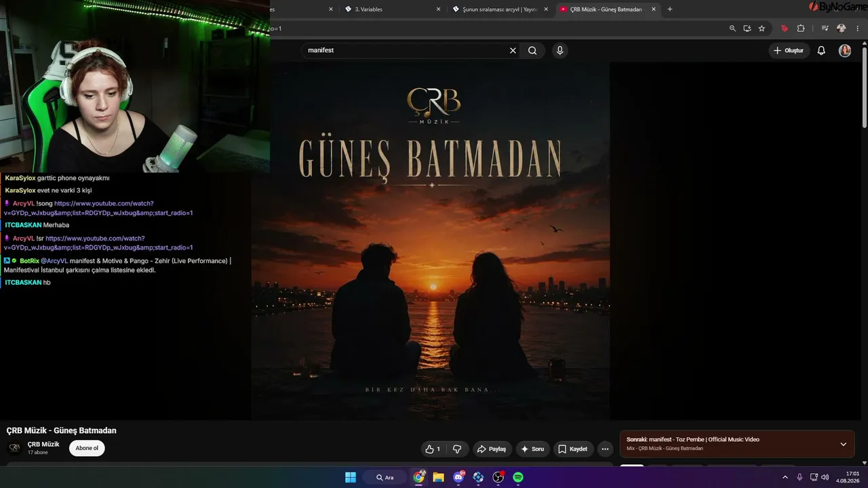
Task: Close the 3. Variables tab
Action: (438, 9)
